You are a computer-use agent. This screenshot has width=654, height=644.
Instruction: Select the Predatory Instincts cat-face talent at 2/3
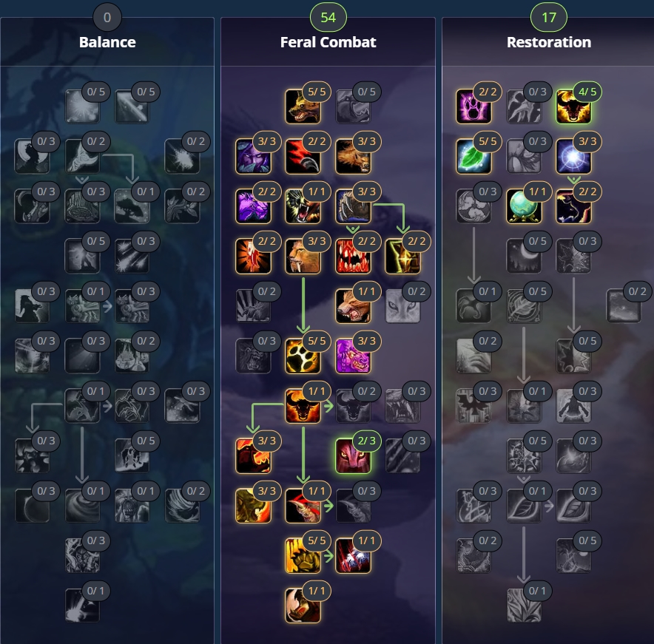click(353, 455)
